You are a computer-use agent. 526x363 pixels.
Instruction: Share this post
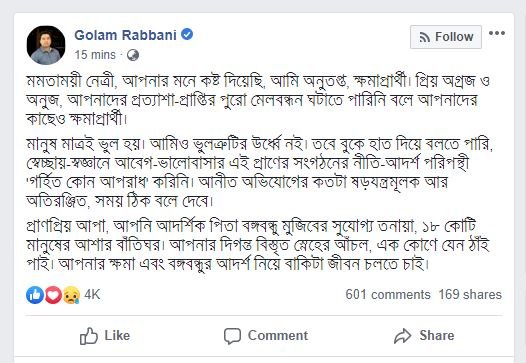tap(424, 336)
